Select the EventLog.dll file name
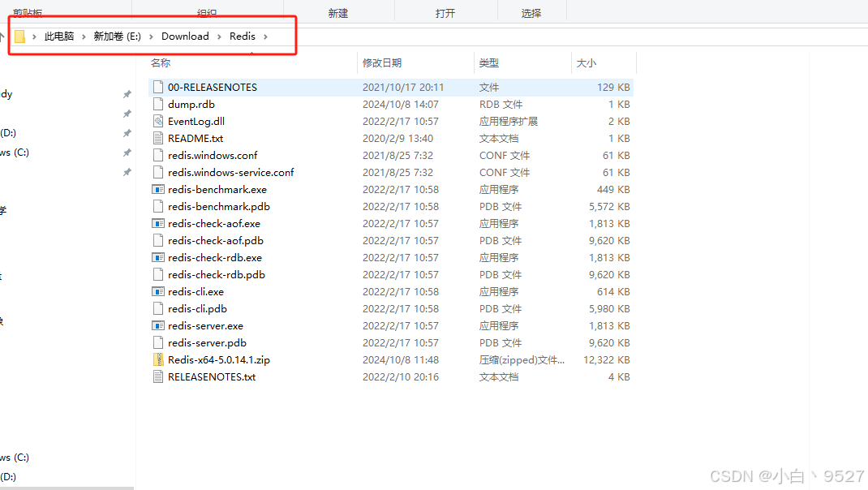Image resolution: width=868 pixels, height=490 pixels. click(196, 121)
